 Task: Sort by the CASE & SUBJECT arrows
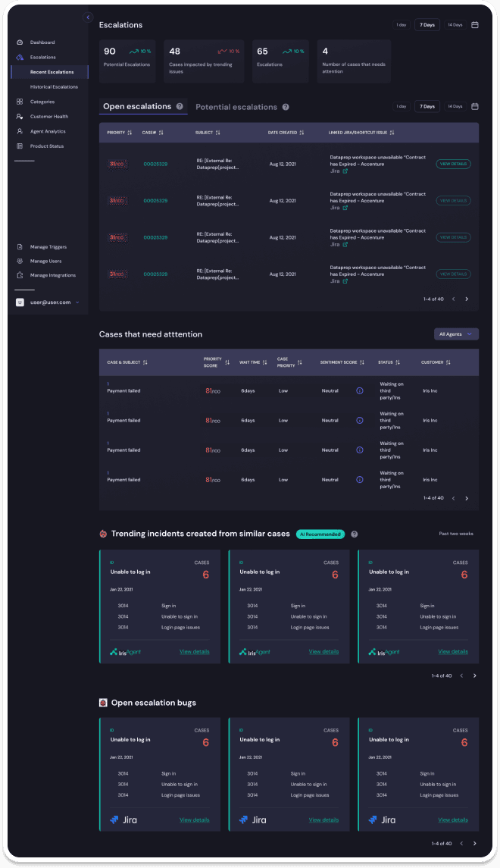(x=145, y=362)
